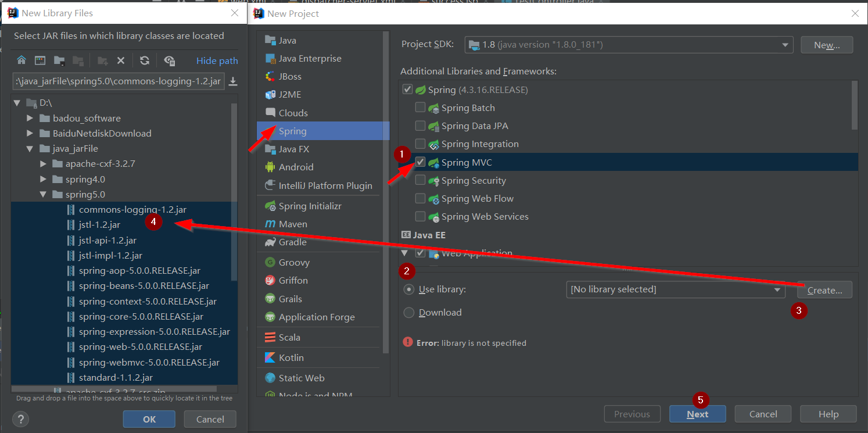Open help for New Library Files dialog

(20, 419)
